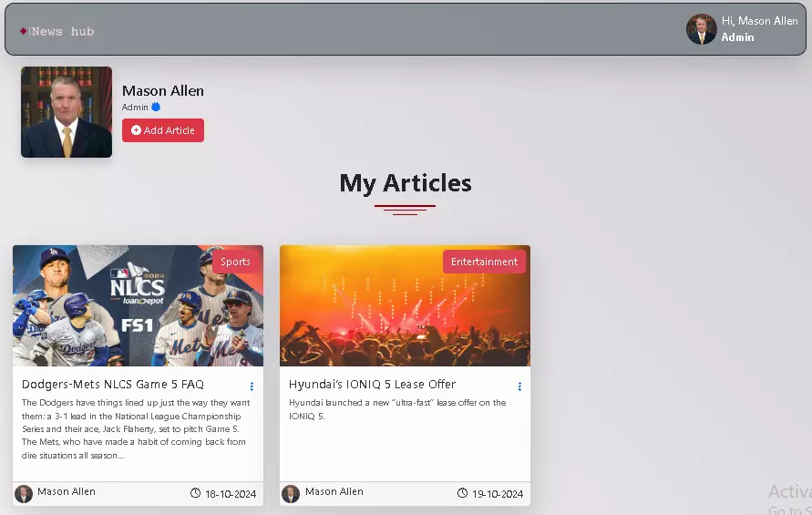
Task: Click the clock icon next to 18-10-2024
Action: pyautogui.click(x=195, y=493)
